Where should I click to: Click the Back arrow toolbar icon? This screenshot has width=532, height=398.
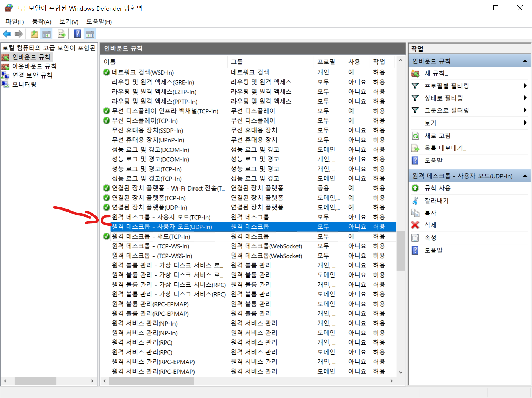tap(7, 34)
